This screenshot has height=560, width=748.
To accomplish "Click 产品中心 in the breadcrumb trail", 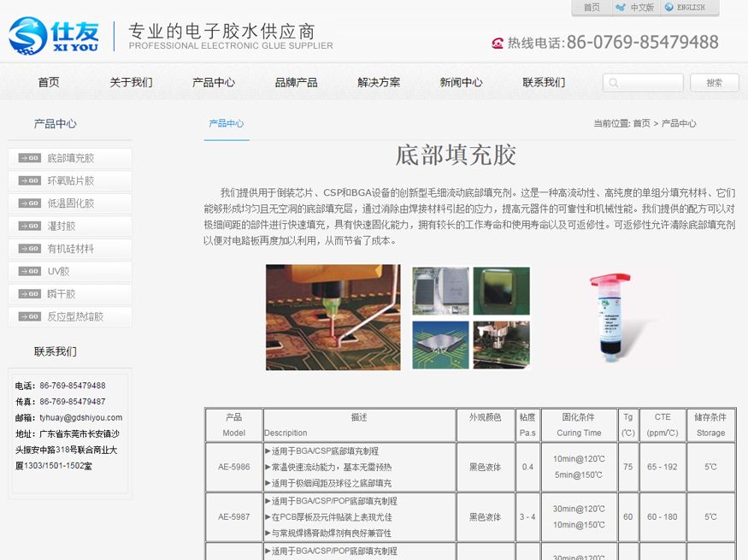I will point(679,124).
